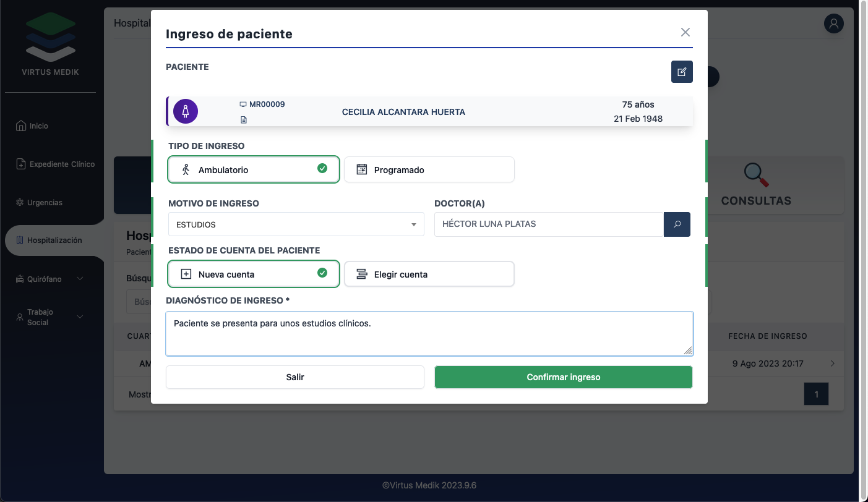
Task: Click the patient document icon
Action: click(x=243, y=120)
